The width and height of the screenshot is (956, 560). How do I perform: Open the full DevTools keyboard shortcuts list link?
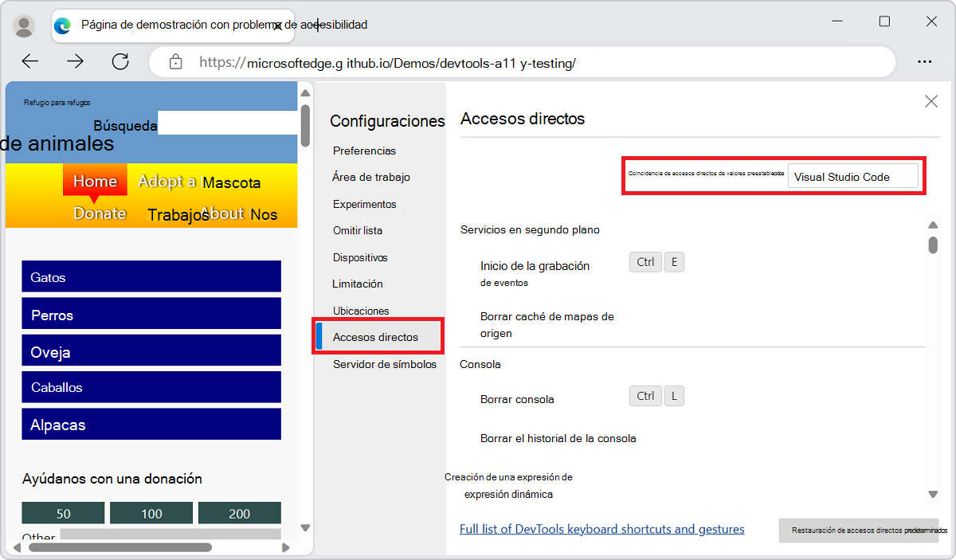click(x=601, y=529)
